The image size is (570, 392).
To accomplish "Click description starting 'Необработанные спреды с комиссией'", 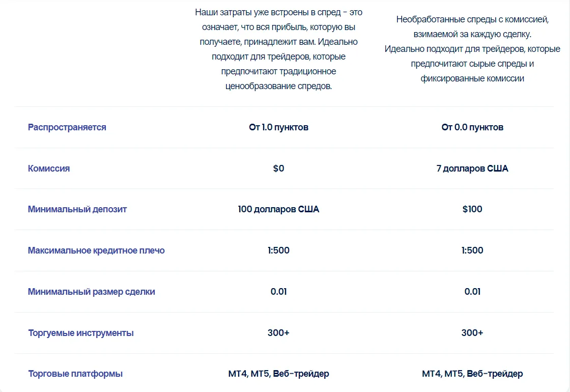I will tap(472, 49).
